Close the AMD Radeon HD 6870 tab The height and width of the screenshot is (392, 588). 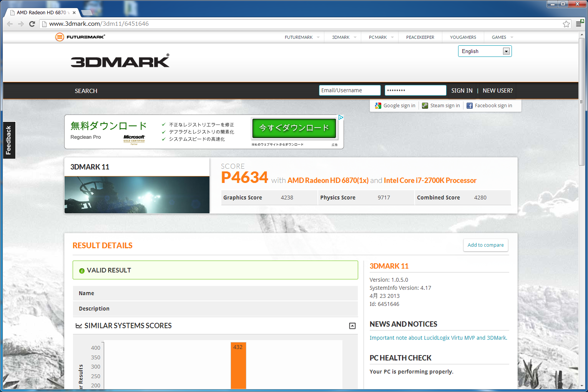point(74,13)
